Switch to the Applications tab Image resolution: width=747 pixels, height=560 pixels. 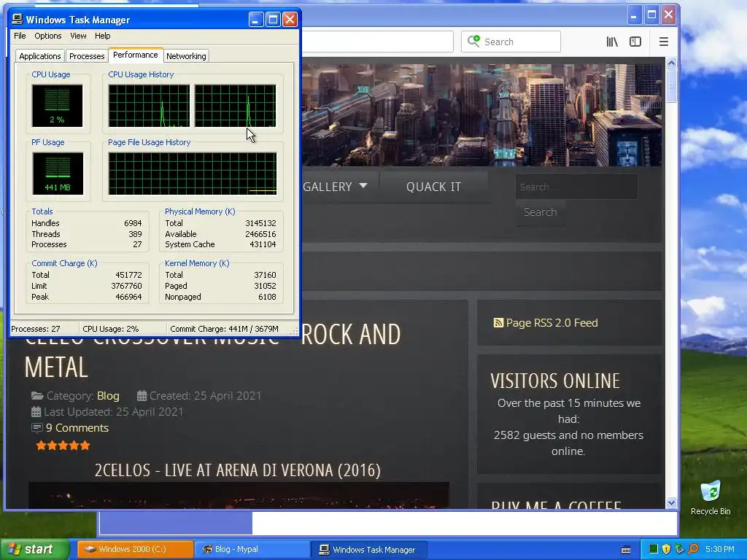[40, 55]
